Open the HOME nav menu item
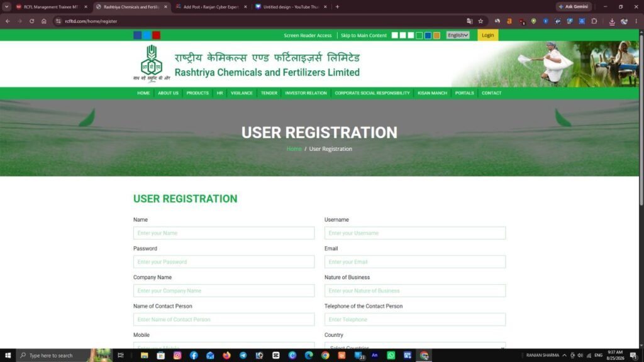Screen dimensions: 644x362 (x=143, y=93)
